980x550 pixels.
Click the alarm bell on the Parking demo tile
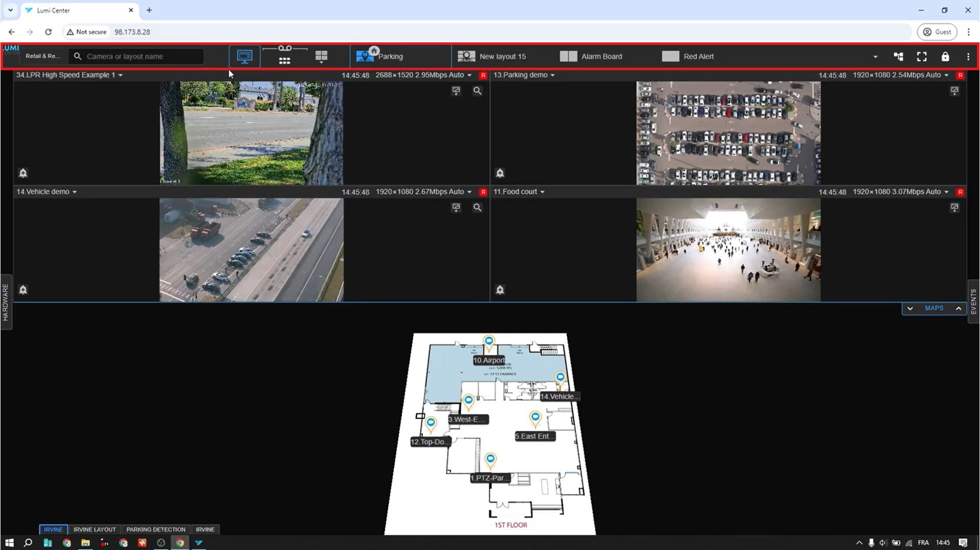500,173
